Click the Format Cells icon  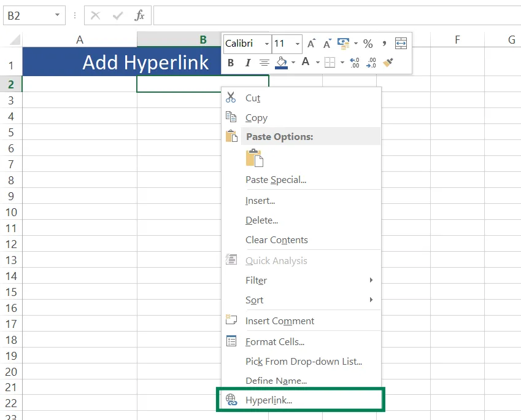pyautogui.click(x=231, y=341)
